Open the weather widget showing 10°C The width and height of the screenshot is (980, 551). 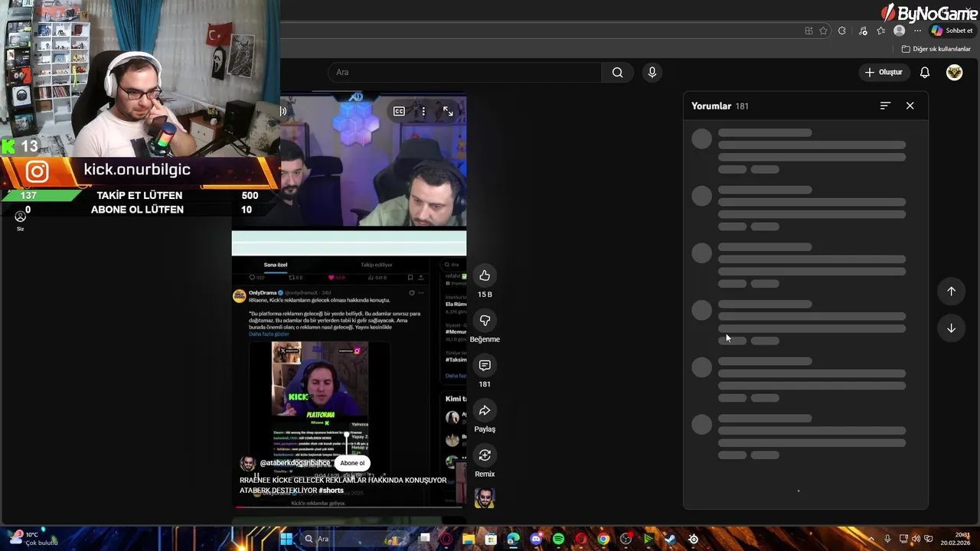[34, 539]
